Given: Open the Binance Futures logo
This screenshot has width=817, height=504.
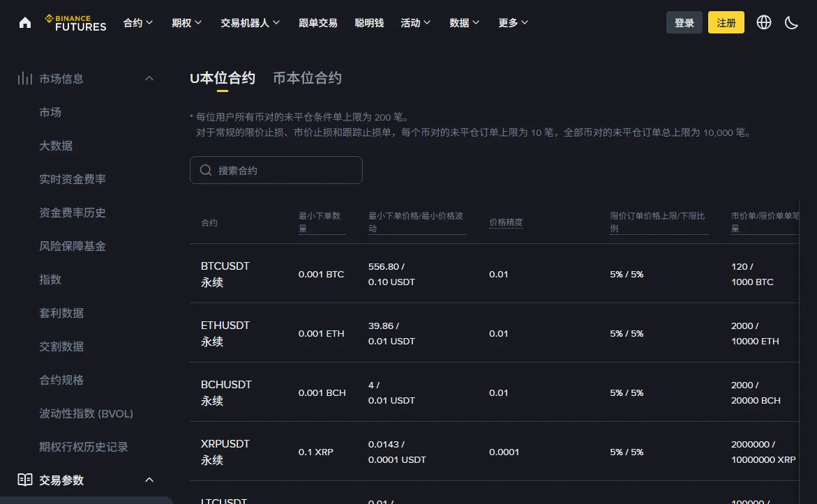Looking at the screenshot, I should pyautogui.click(x=75, y=22).
